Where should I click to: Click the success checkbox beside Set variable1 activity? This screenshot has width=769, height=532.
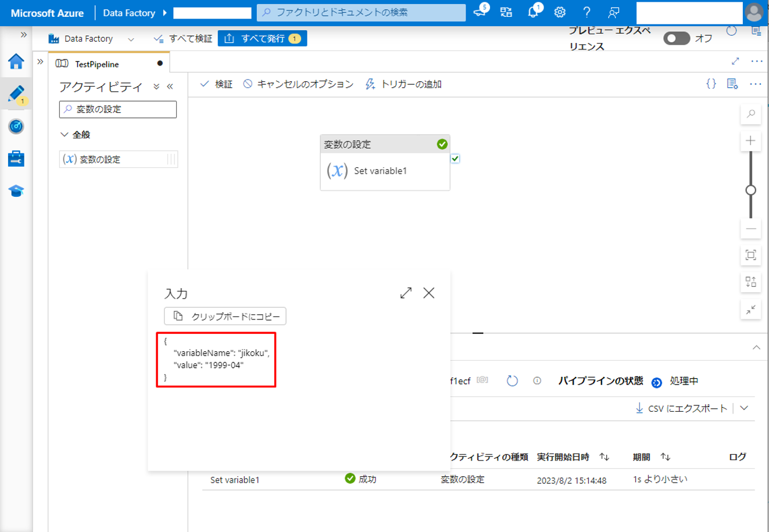click(455, 159)
